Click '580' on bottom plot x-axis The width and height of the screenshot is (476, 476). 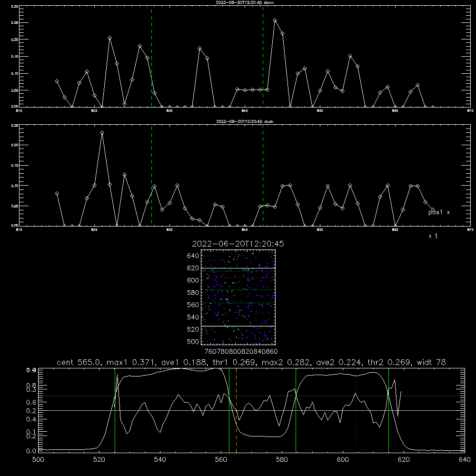pos(282,460)
